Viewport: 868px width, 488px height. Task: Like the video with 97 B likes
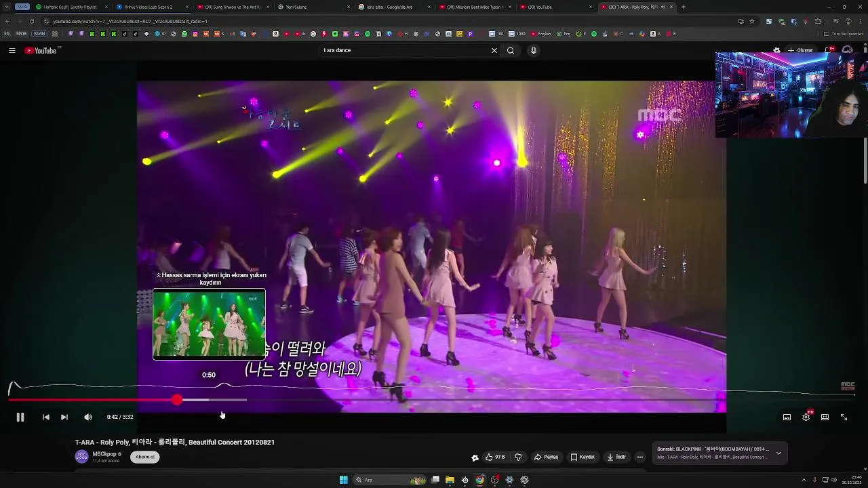pyautogui.click(x=495, y=457)
